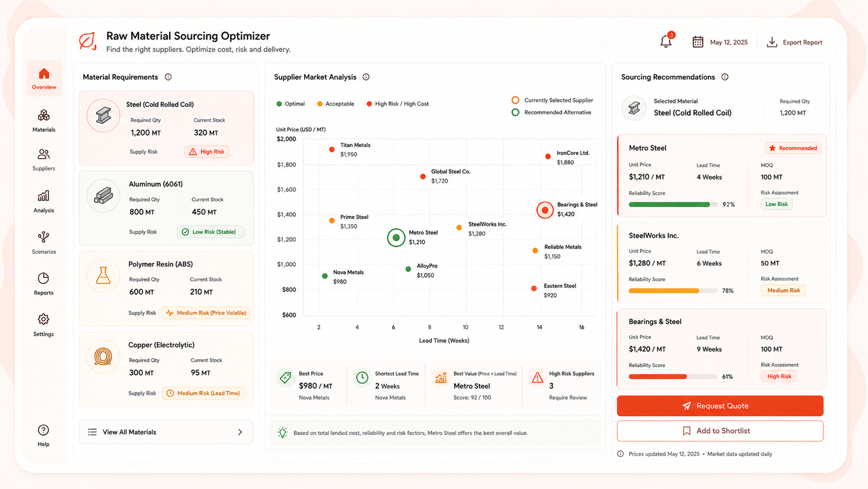Toggle the Acceptable legend entry

tap(335, 104)
